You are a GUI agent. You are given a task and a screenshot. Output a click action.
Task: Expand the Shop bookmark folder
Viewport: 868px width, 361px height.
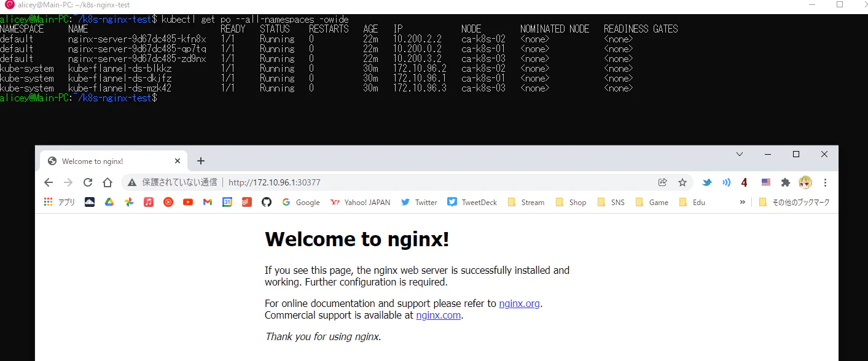coord(571,202)
